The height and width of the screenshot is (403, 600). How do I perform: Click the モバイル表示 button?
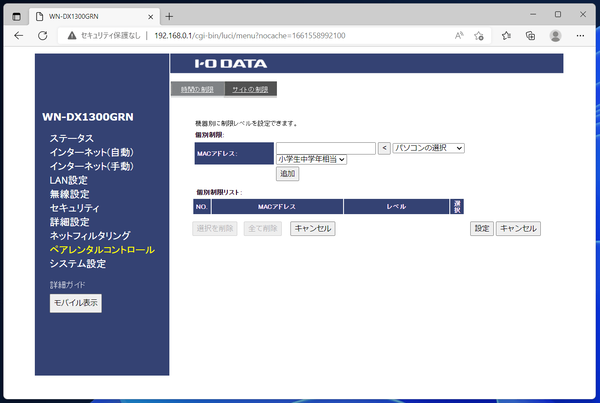[x=76, y=302]
